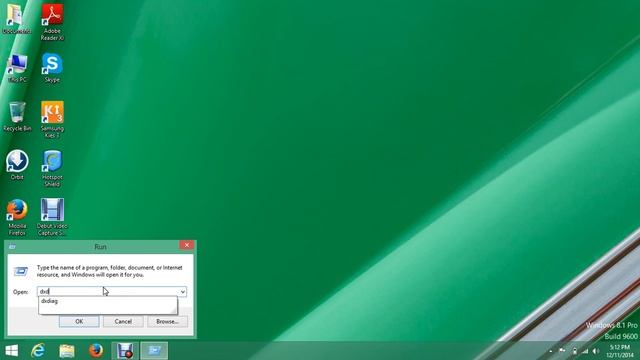
Task: Expand the Open field dropdown arrow
Action: pos(182,291)
